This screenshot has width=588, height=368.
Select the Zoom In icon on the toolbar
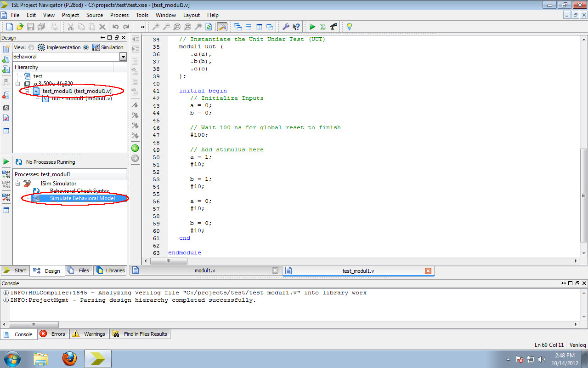pyautogui.click(x=156, y=27)
